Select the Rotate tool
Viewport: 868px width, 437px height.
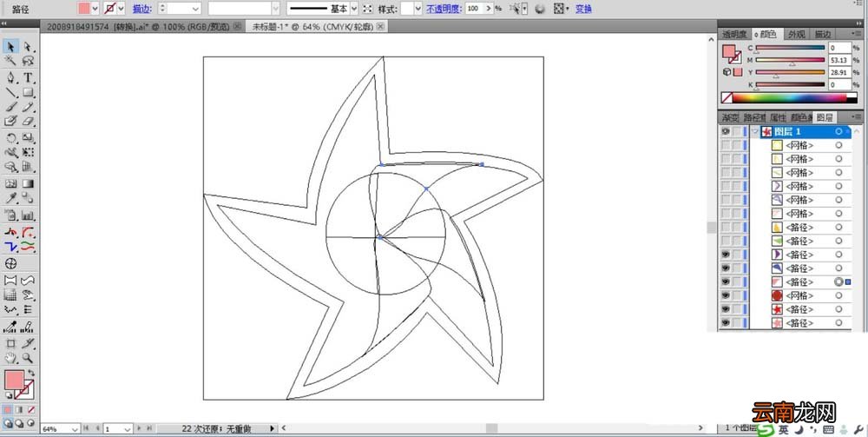click(x=10, y=138)
